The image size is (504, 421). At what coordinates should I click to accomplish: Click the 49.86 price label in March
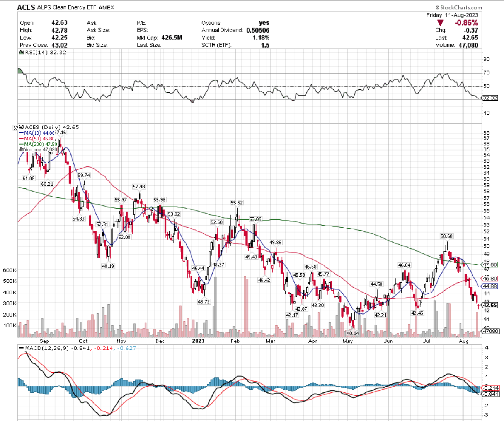point(276,243)
